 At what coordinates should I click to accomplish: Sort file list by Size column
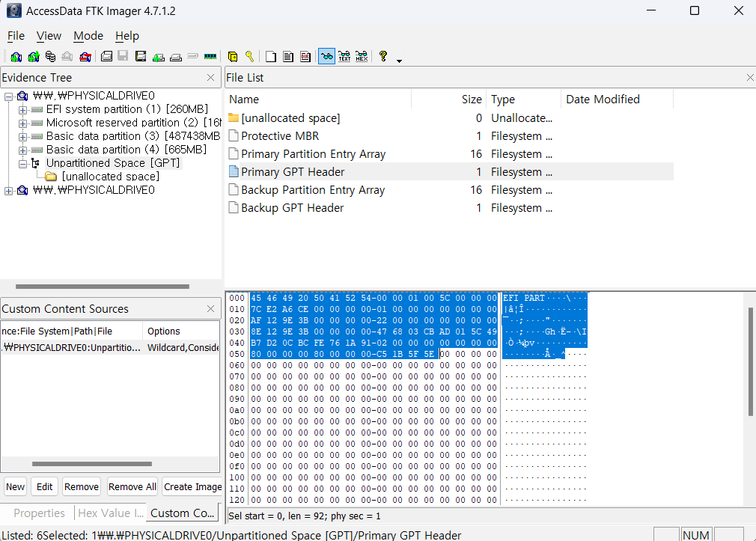pyautogui.click(x=449, y=100)
